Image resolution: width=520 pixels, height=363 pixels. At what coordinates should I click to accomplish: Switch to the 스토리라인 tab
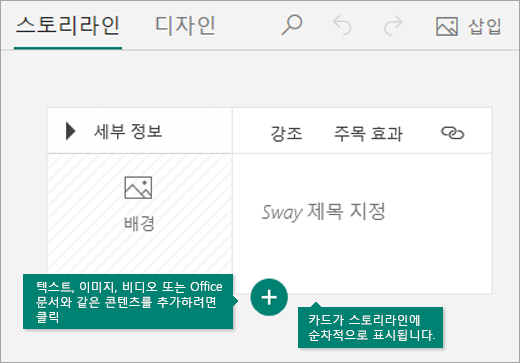point(68,26)
